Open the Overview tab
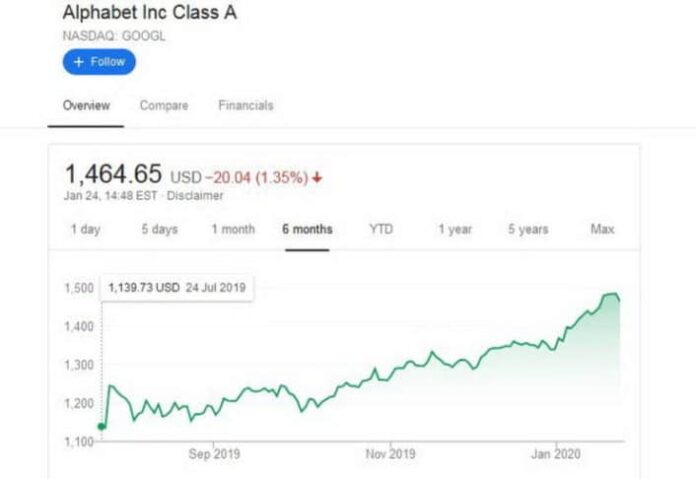This screenshot has width=696, height=479. [86, 106]
